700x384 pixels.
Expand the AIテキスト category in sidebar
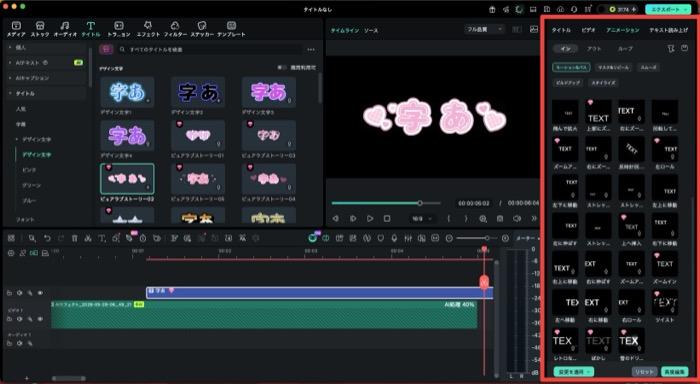(10, 63)
